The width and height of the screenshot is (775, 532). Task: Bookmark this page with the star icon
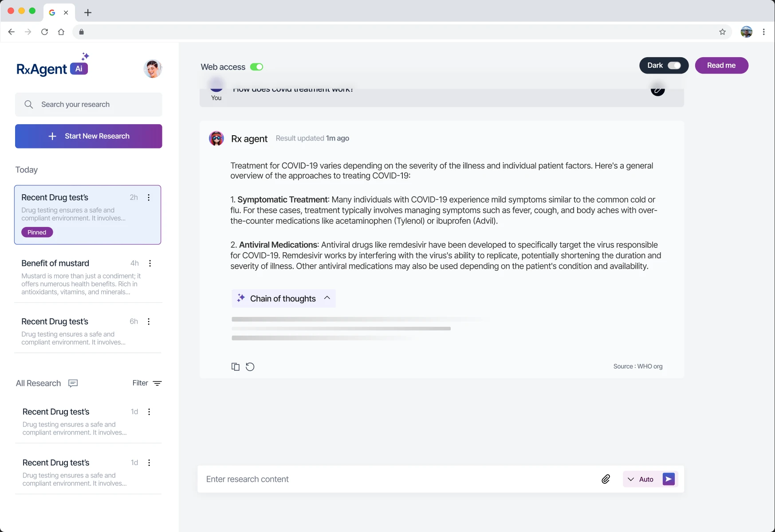[722, 32]
